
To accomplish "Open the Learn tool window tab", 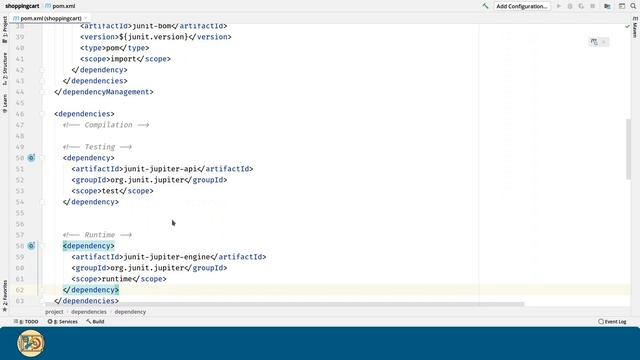I will coord(4,104).
